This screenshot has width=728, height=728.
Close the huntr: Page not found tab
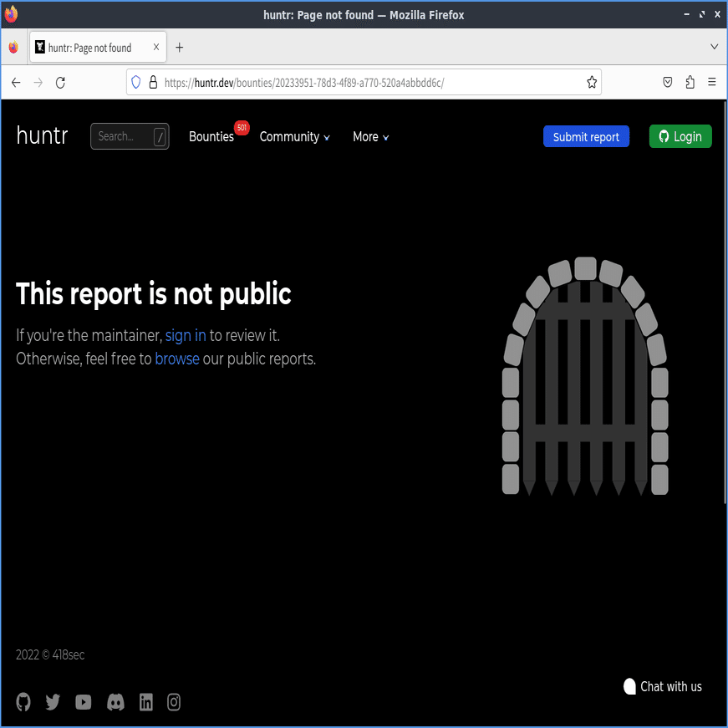pos(156,47)
